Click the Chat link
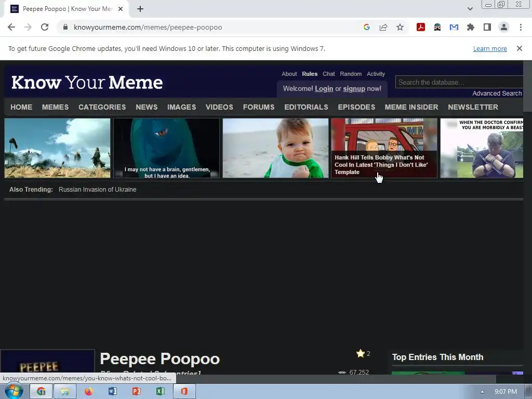Screen dimensions: 532x399 click(329, 74)
